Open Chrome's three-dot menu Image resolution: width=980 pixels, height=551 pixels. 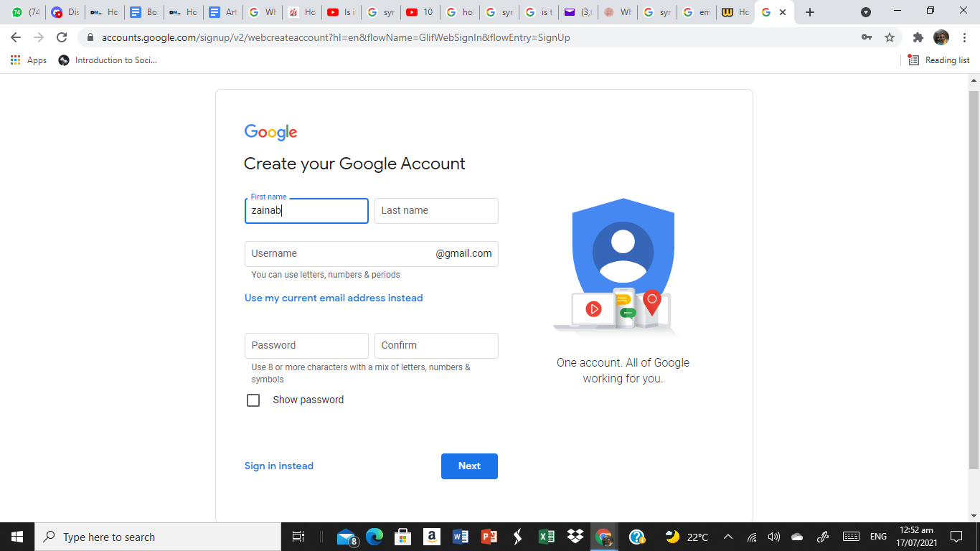coord(964,37)
